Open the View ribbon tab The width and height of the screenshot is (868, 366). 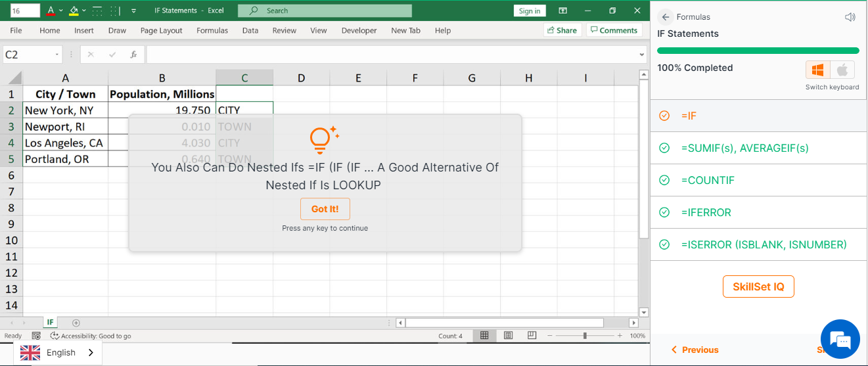point(319,30)
